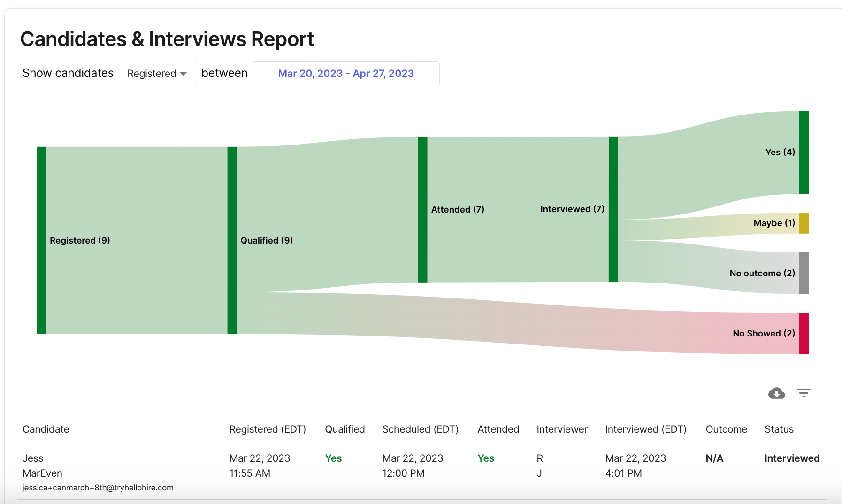The height and width of the screenshot is (504, 842).
Task: Select registered time Mar 22, 2023 11:55 AM
Action: click(260, 466)
